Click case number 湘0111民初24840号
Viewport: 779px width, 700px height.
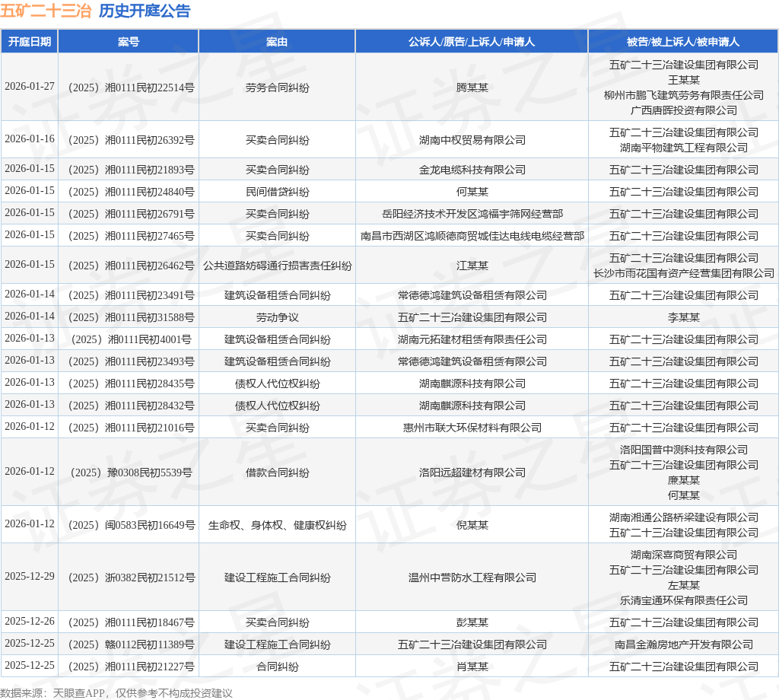tap(131, 192)
